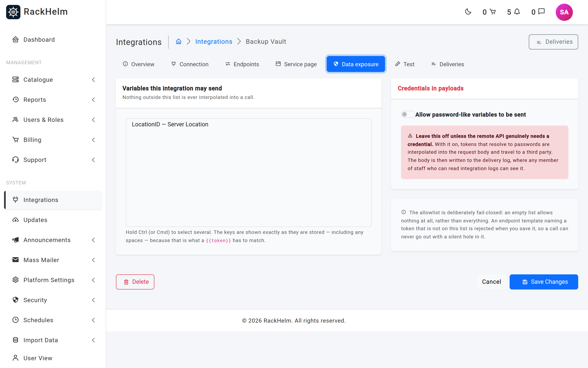This screenshot has width=588, height=368.
Task: Click the Updates cloud download icon
Action: tap(16, 220)
